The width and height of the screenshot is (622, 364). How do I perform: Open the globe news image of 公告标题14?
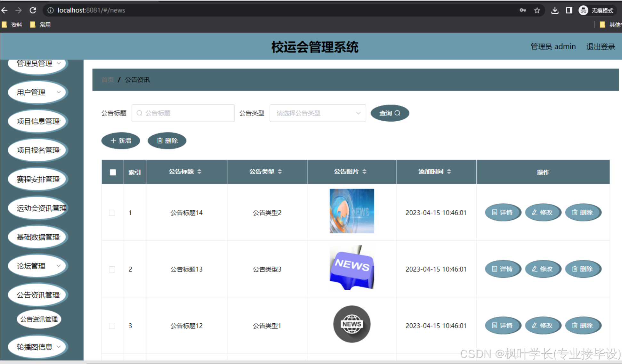[x=352, y=211]
